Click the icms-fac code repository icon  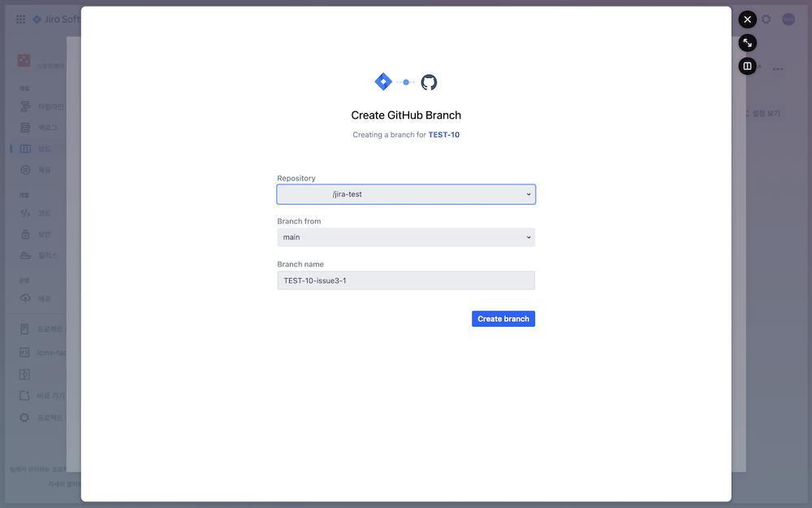[24, 353]
